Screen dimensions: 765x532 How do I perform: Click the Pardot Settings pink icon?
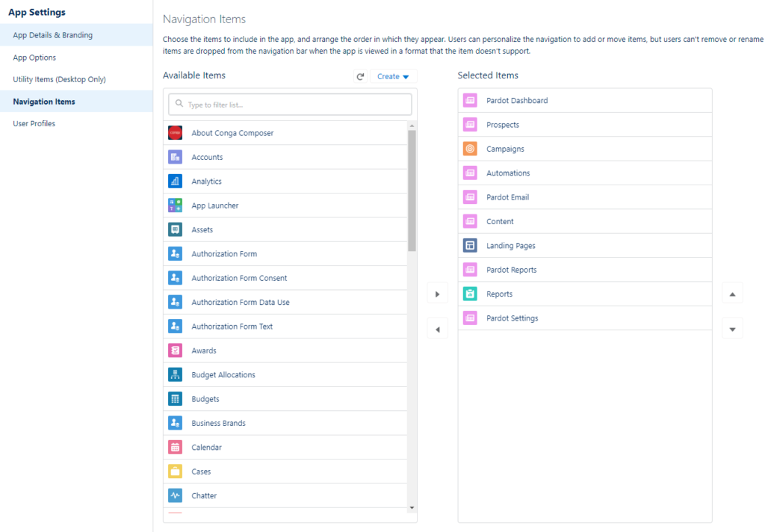coord(470,318)
